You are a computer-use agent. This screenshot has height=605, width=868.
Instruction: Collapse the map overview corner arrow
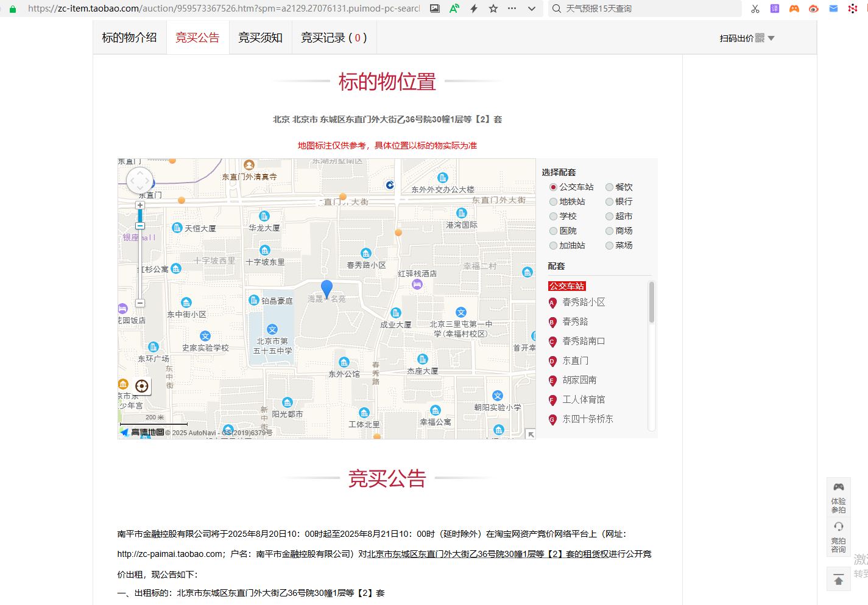[x=531, y=434]
